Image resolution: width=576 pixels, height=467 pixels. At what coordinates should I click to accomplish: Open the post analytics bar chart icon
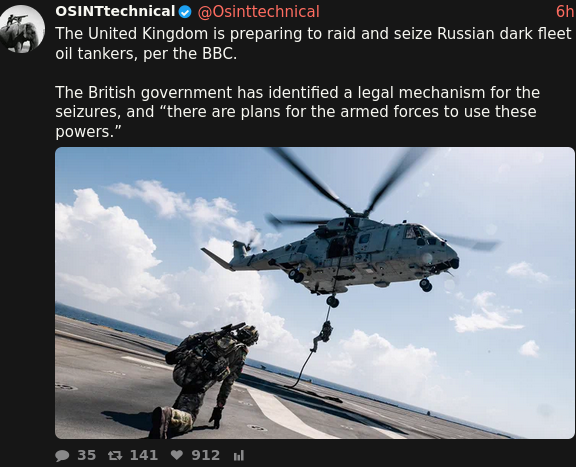239,456
